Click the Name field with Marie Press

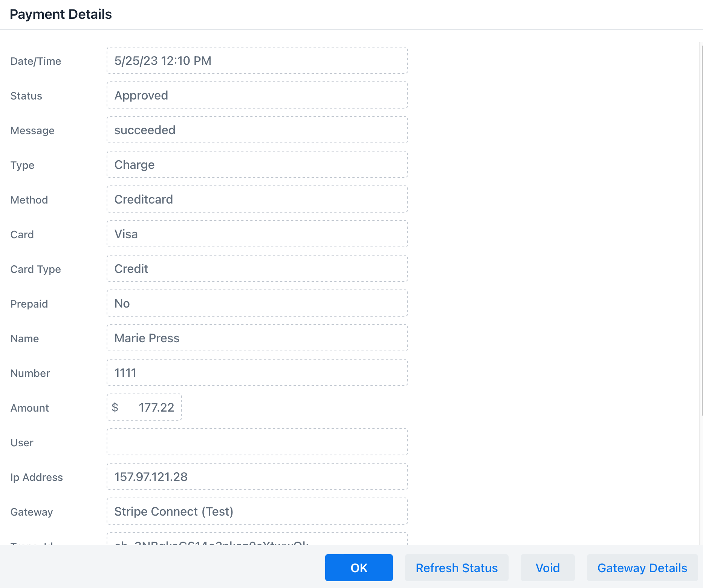coord(257,338)
